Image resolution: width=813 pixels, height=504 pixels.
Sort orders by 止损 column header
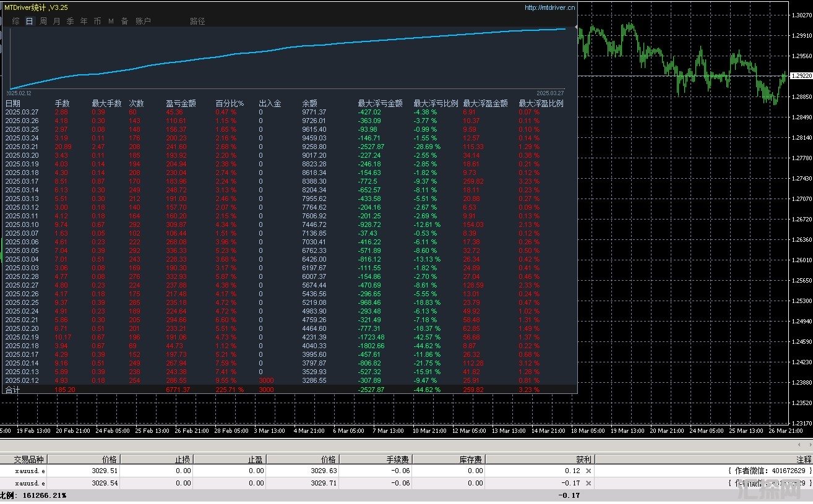[156, 459]
